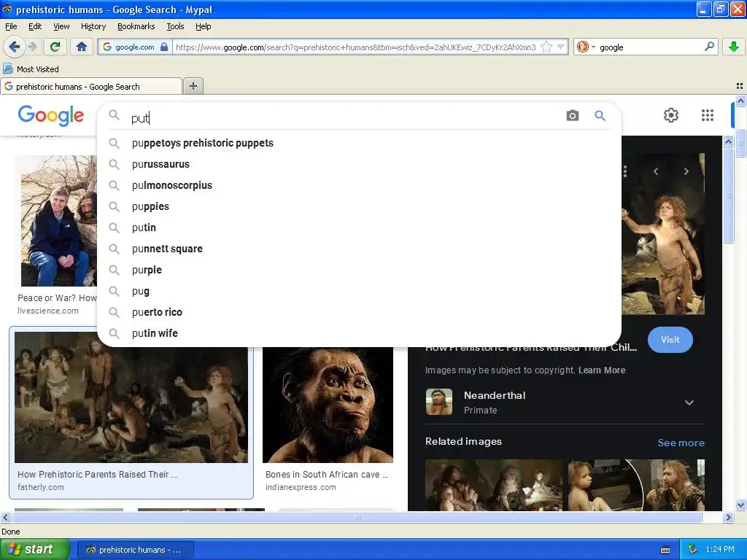This screenshot has height=560, width=747.
Task: Bookmark page with the star icon
Action: point(546,47)
